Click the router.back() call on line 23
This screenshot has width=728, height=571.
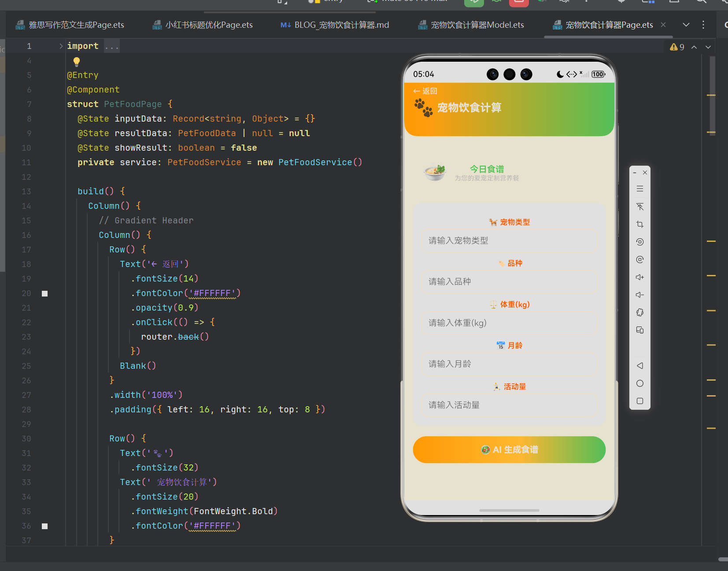coord(175,337)
